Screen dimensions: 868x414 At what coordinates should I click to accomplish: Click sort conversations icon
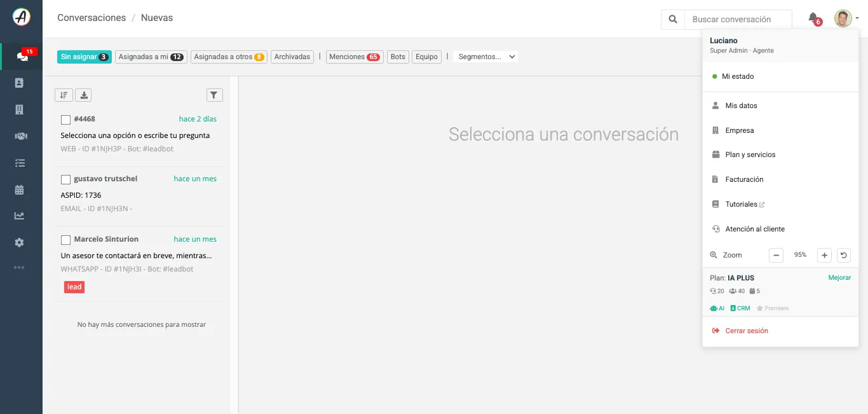[64, 95]
